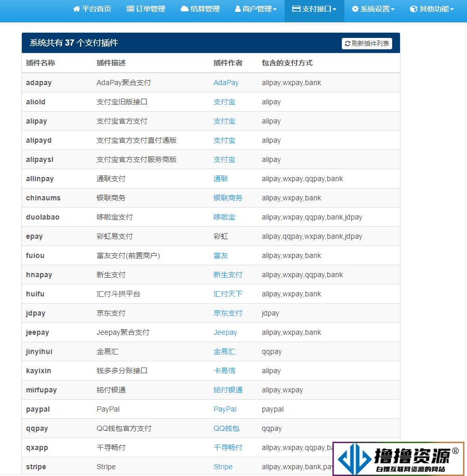
Task: Select the allinpay plugin name
Action: 40,179
